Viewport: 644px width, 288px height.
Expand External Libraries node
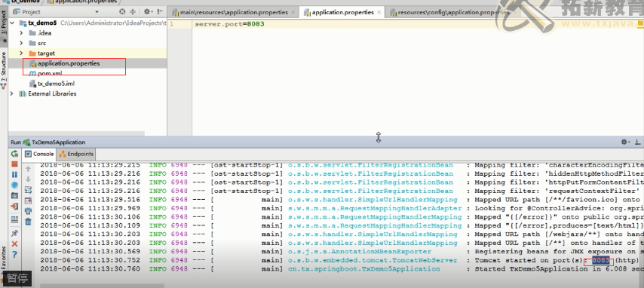[x=11, y=93]
